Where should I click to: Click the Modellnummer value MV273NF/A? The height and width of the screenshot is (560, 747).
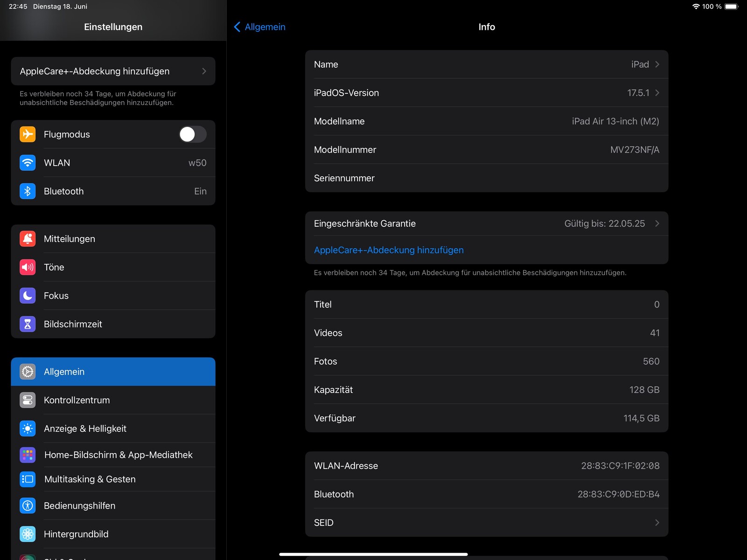(x=635, y=150)
